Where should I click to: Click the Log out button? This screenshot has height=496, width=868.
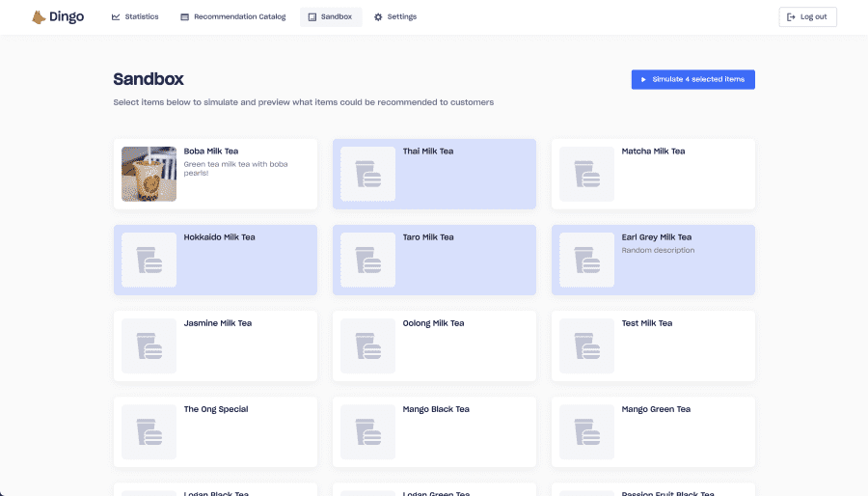coord(807,16)
